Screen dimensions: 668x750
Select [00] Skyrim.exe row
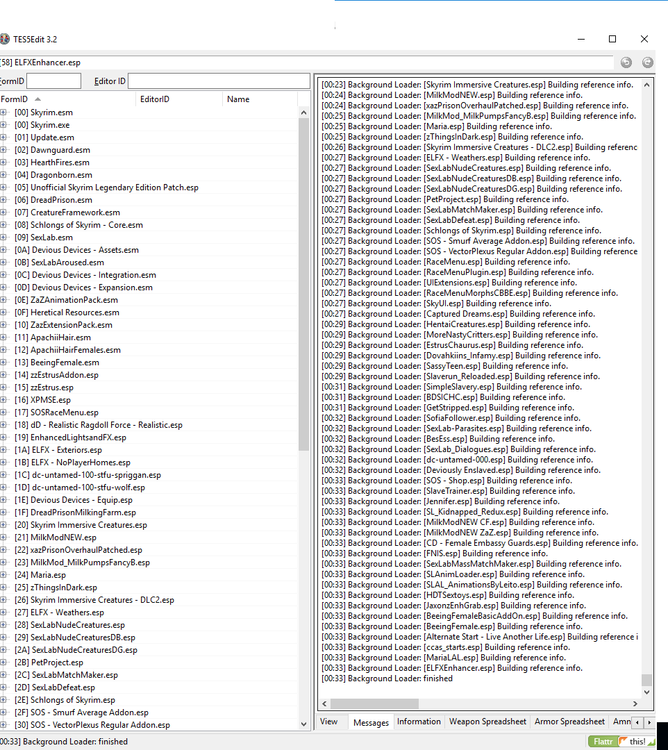[148, 125]
